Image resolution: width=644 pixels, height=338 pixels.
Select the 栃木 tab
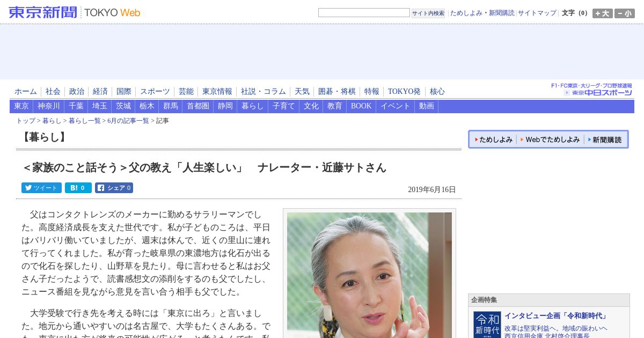pyautogui.click(x=147, y=106)
